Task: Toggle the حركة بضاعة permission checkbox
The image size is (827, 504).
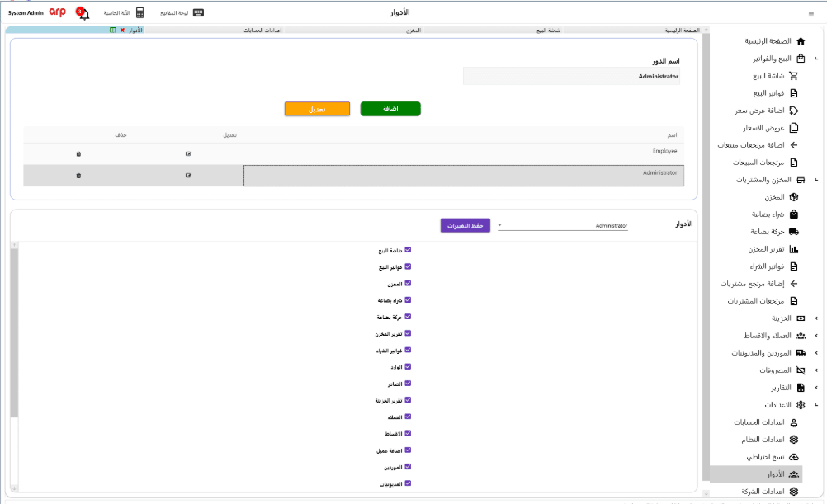Action: 408,317
